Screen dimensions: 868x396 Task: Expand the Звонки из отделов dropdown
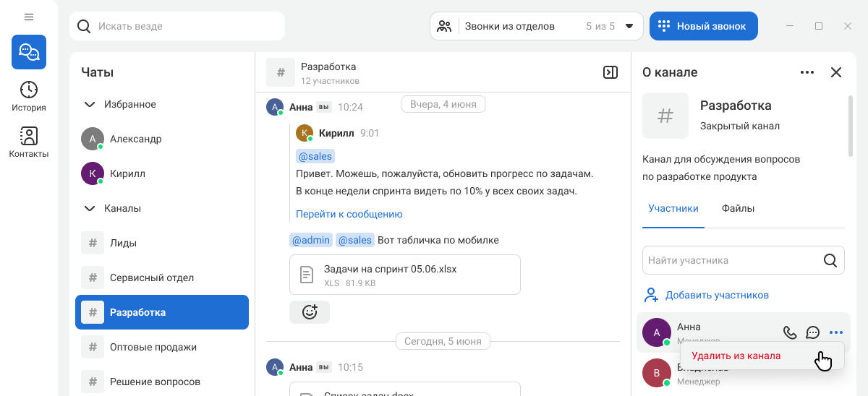tap(629, 26)
